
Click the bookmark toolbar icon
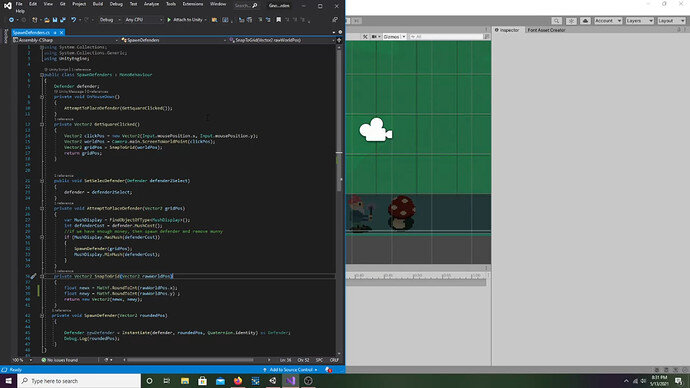pyautogui.click(x=279, y=20)
